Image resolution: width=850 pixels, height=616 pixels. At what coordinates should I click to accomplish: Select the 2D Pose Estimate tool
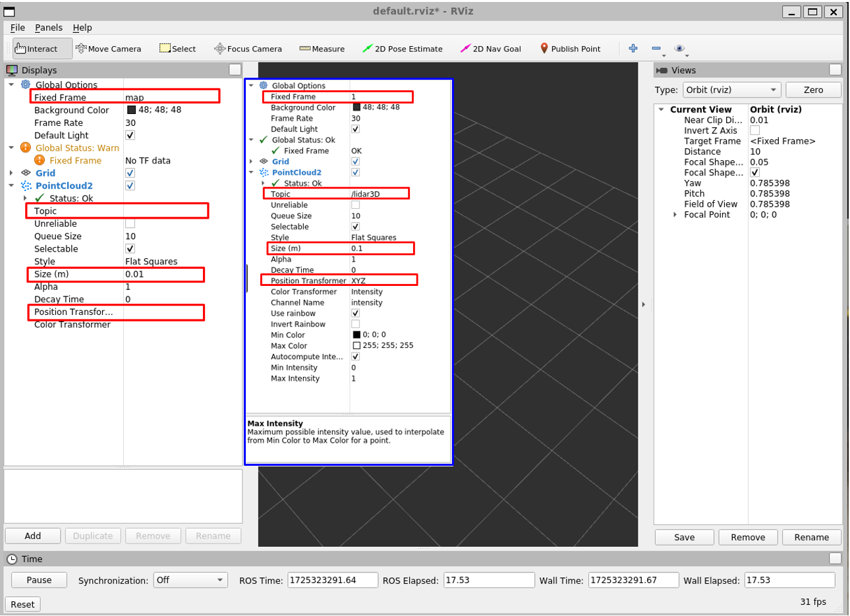coord(403,49)
